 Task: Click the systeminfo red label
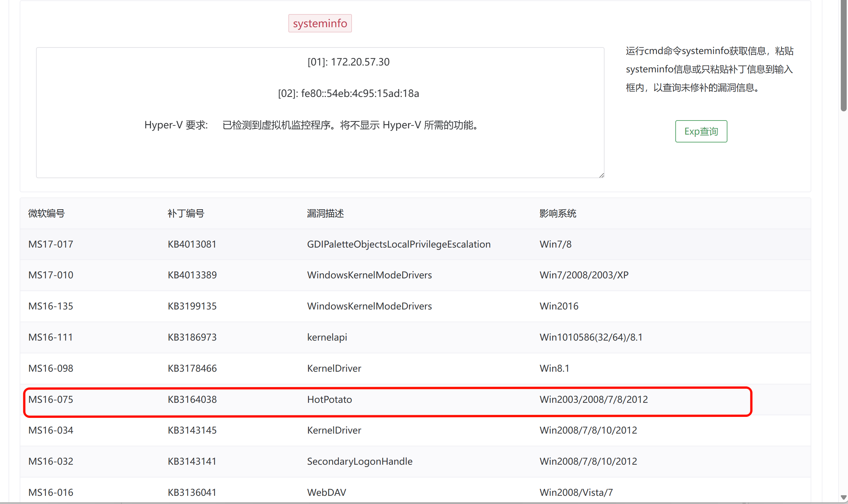coord(320,23)
